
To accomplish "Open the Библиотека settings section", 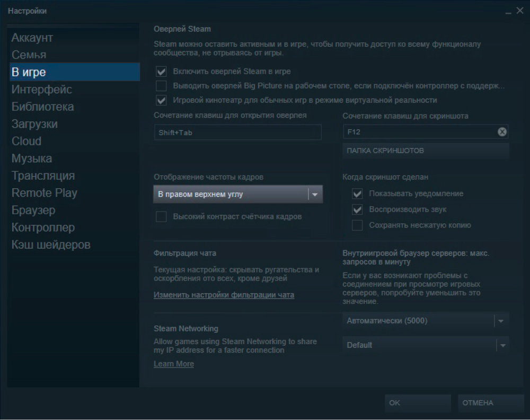I will pyautogui.click(x=74, y=107).
